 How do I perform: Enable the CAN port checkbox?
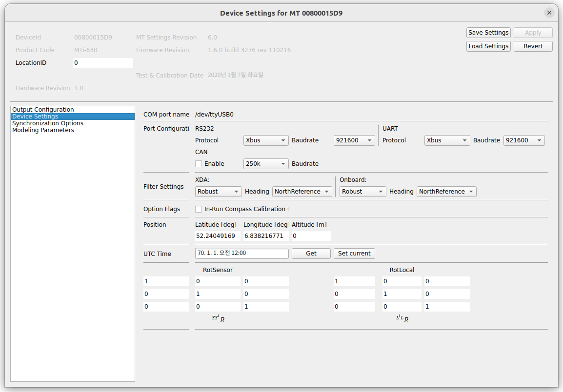199,164
